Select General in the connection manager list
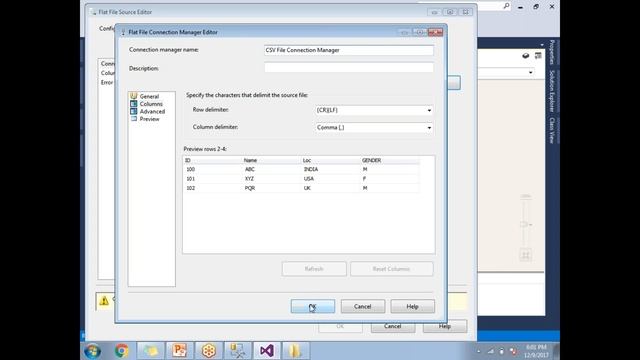The width and height of the screenshot is (640, 360). 149,96
